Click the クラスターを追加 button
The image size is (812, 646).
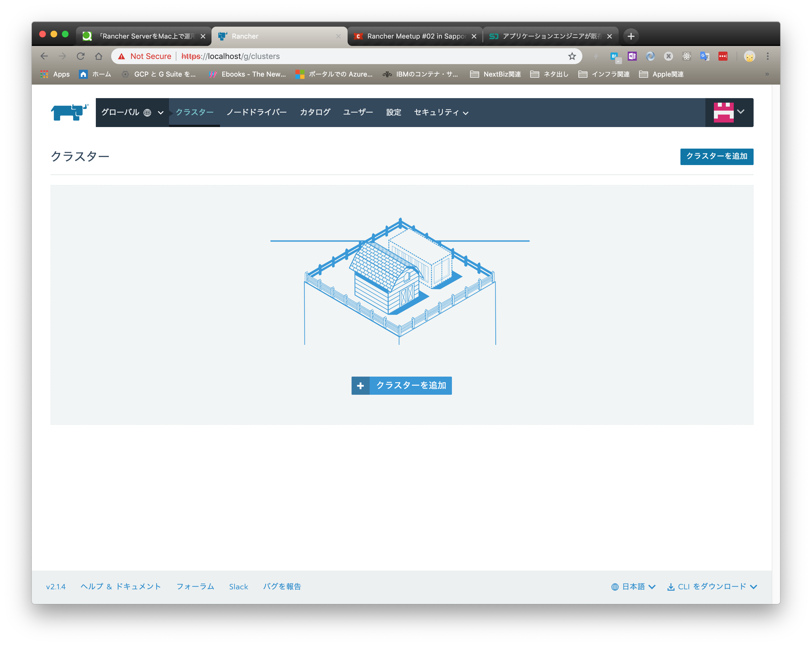(x=716, y=157)
